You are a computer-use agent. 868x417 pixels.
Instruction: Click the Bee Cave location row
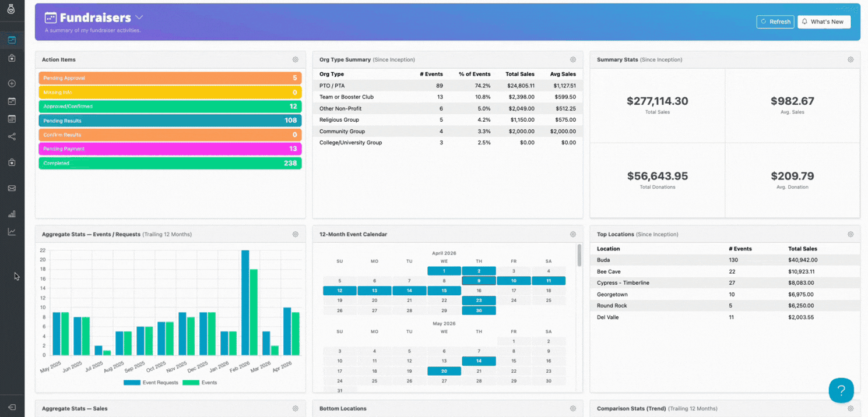pos(726,272)
